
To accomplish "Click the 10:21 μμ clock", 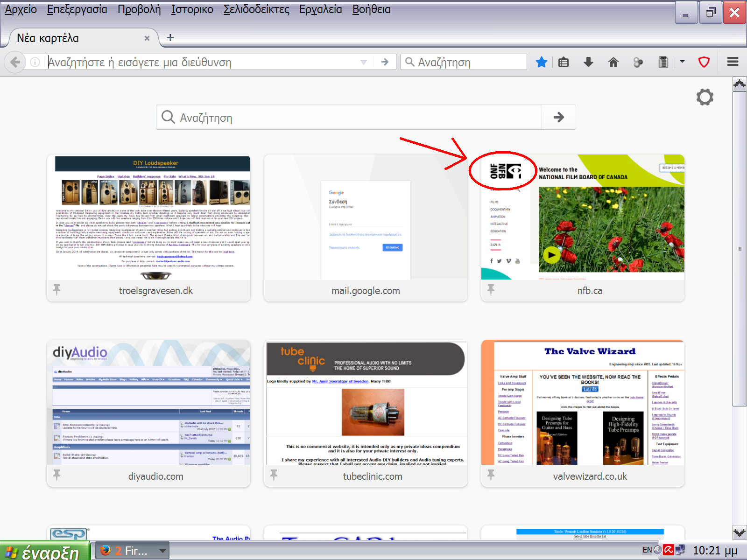I will click(x=715, y=551).
